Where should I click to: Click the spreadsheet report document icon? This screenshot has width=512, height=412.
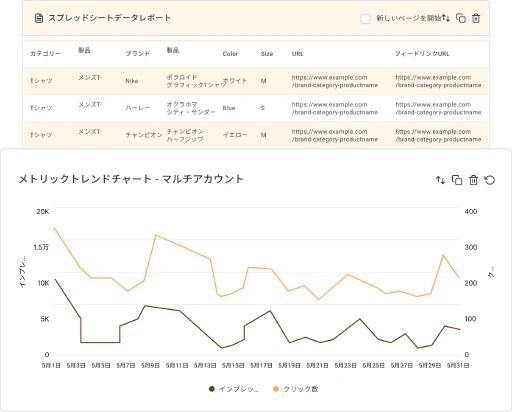click(39, 18)
